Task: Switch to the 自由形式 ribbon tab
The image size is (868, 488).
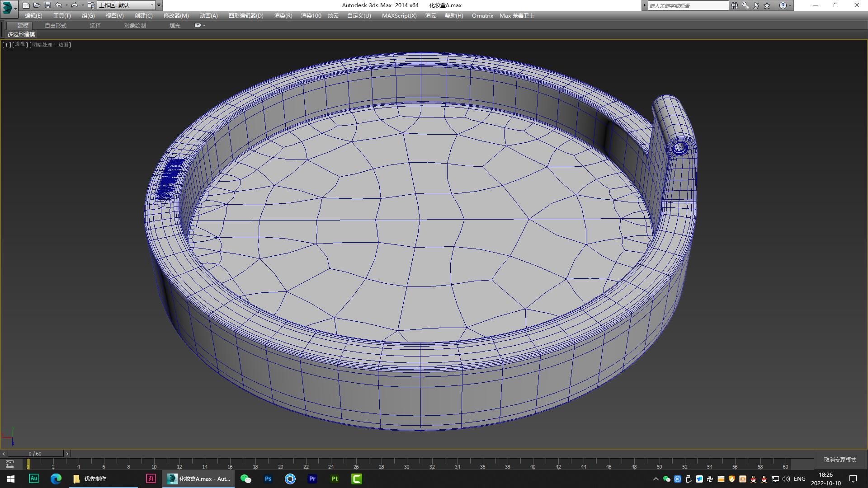Action: coord(55,25)
